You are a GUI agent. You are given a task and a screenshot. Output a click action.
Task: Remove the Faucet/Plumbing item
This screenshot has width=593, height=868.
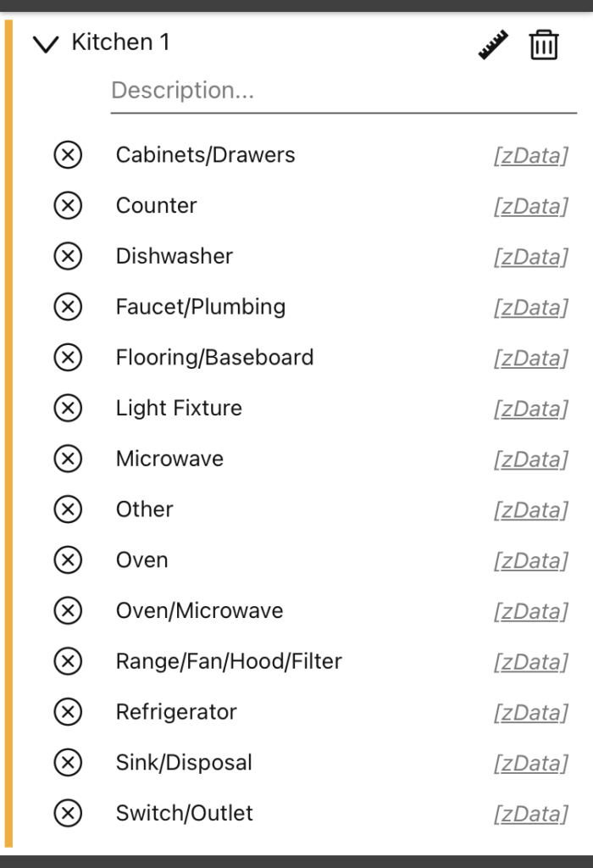point(68,307)
